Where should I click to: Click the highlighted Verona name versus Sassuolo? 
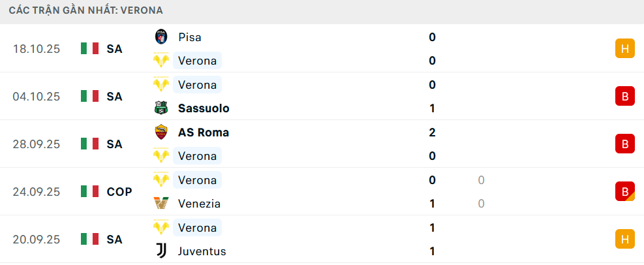click(x=197, y=85)
